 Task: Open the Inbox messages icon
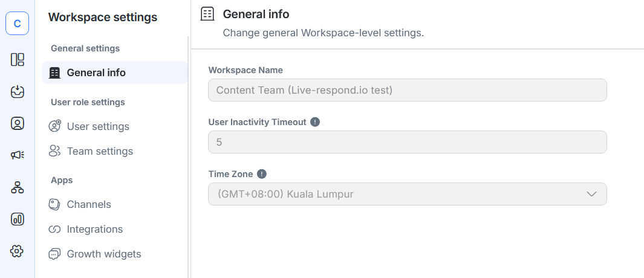[x=17, y=91]
